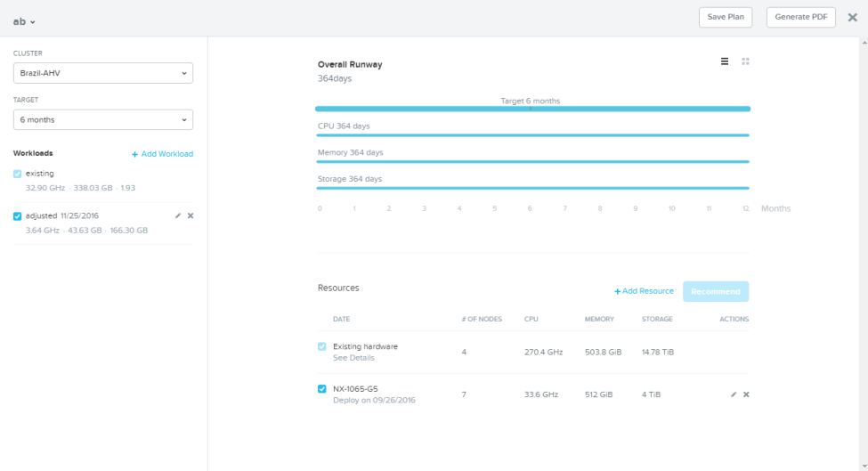This screenshot has height=471, width=868.
Task: Open the Cluster dropdown showing Brazil-AHV
Action: [x=103, y=73]
